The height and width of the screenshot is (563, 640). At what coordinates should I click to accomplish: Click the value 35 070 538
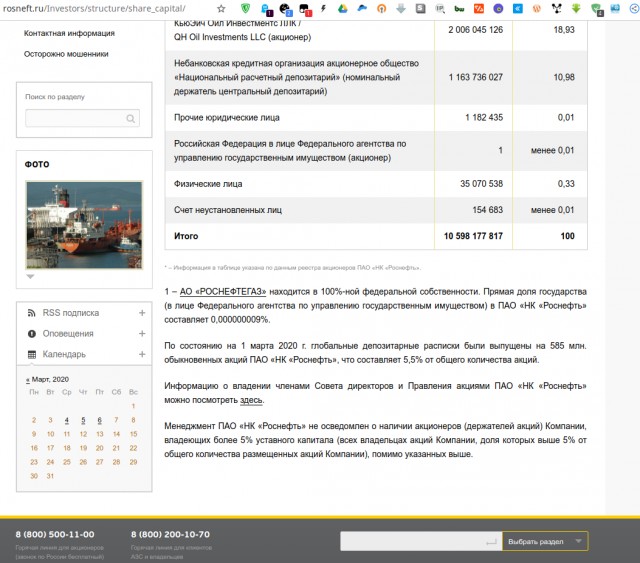click(482, 184)
